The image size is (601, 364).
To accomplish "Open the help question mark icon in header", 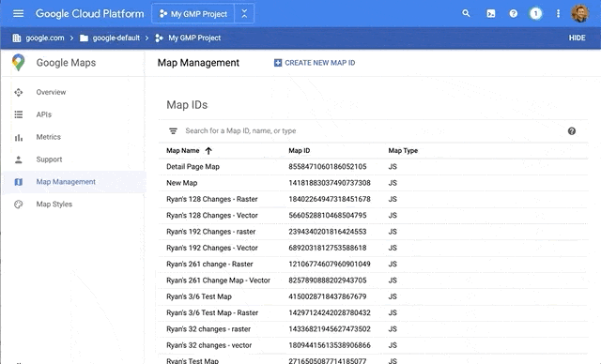I will [x=514, y=14].
